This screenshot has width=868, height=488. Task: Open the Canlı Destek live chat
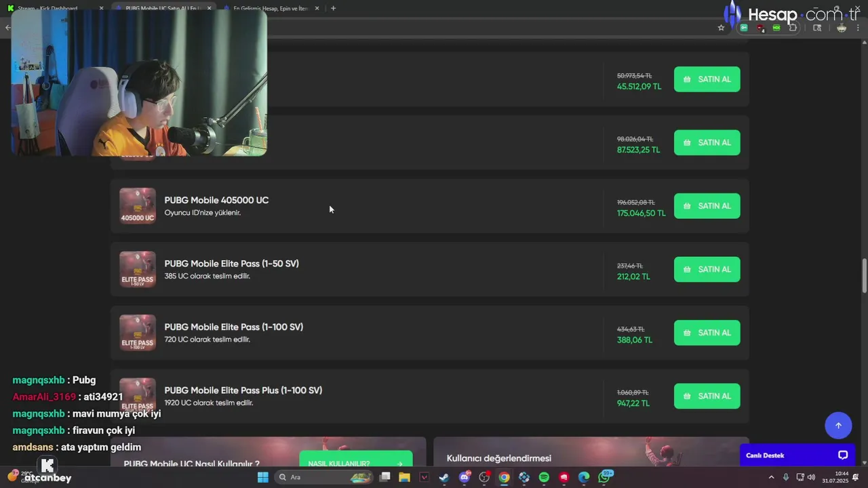(x=797, y=455)
